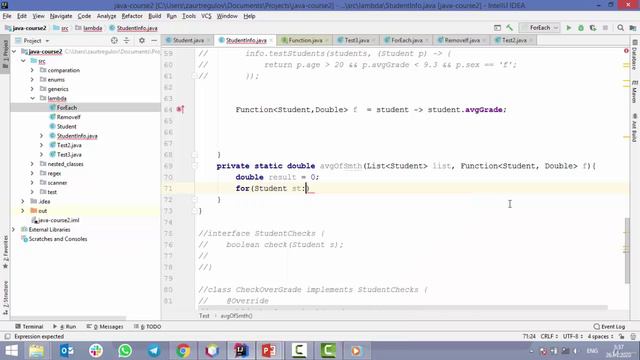
Task: Open the ForEach run configuration dropdown
Action: point(540,28)
